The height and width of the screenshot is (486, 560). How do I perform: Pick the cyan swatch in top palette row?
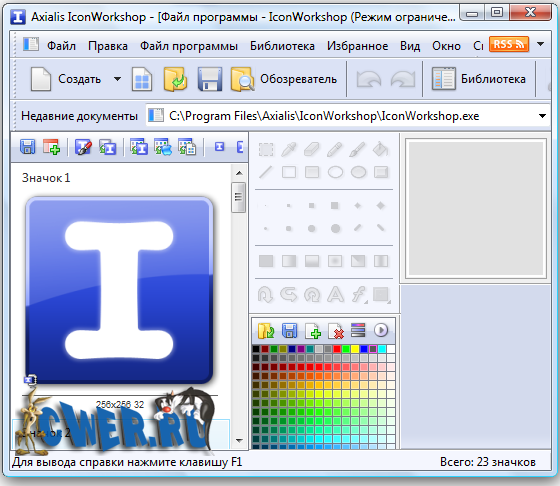(x=382, y=349)
